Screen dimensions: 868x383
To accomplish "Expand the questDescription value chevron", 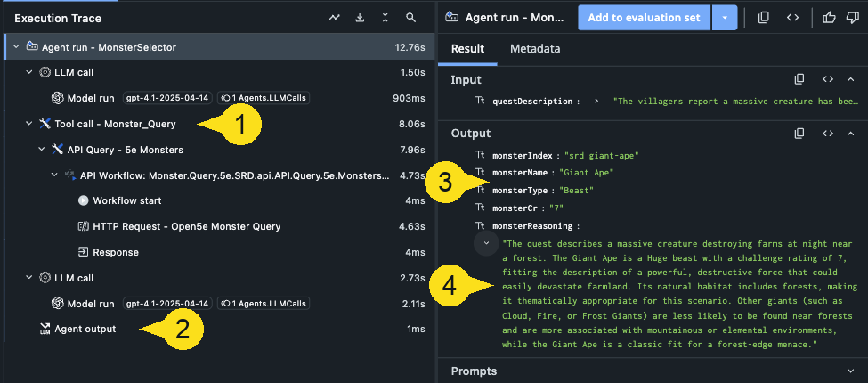I will tap(596, 102).
